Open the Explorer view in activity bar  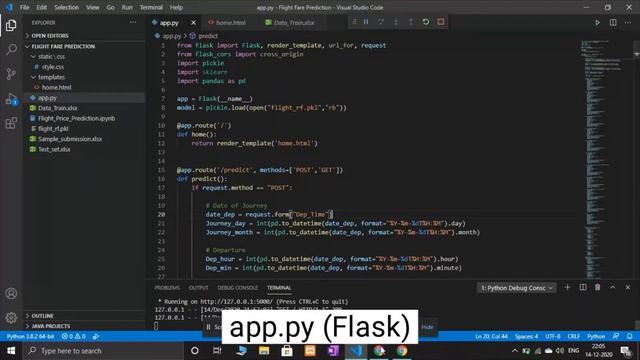11,25
